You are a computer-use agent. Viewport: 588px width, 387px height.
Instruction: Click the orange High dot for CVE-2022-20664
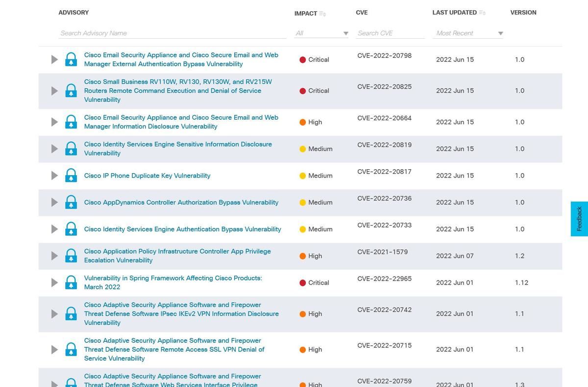(303, 122)
